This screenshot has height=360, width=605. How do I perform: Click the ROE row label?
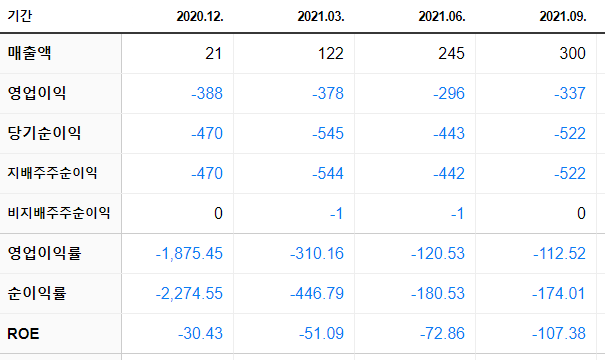(23, 333)
